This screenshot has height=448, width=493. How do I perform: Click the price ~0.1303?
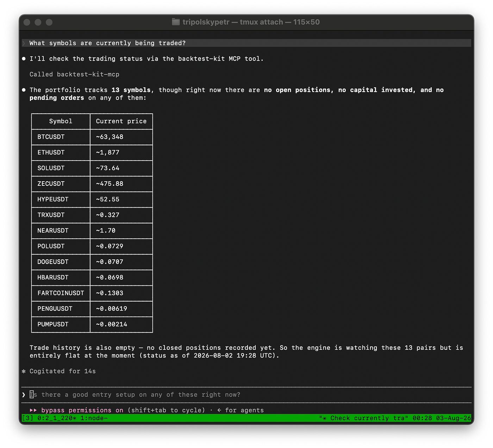[x=110, y=293]
